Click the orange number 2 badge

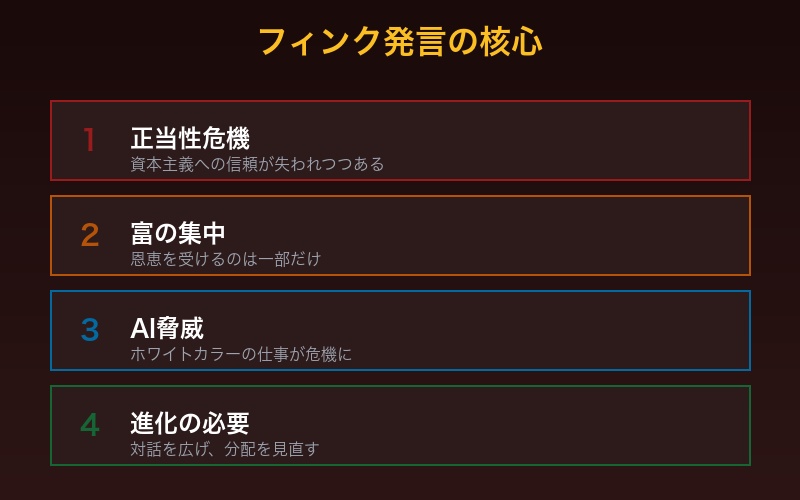click(90, 235)
